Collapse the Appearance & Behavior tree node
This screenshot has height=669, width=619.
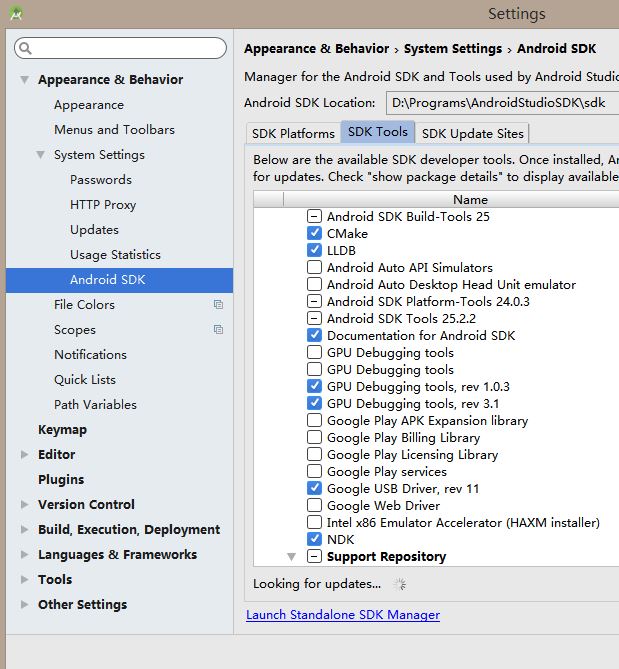point(26,80)
